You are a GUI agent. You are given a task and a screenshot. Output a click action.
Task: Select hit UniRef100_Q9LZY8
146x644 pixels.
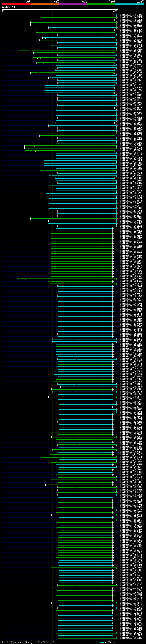click(131, 85)
